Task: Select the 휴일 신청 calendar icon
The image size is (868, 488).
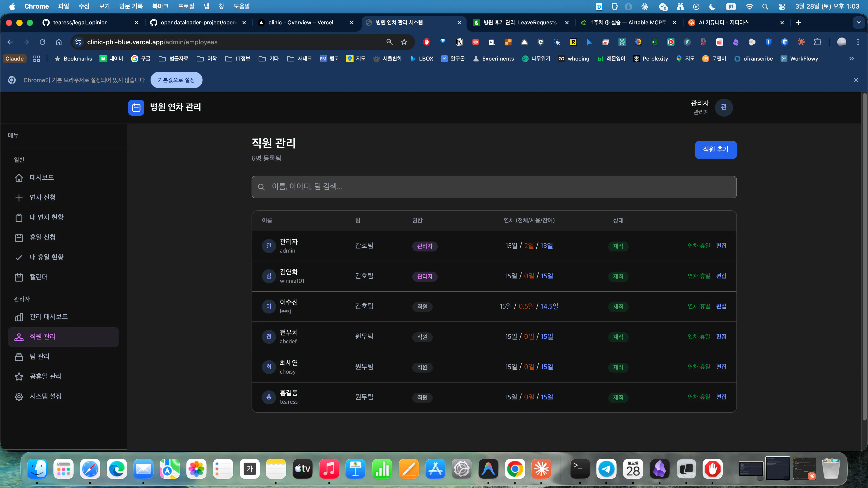Action: [19, 237]
